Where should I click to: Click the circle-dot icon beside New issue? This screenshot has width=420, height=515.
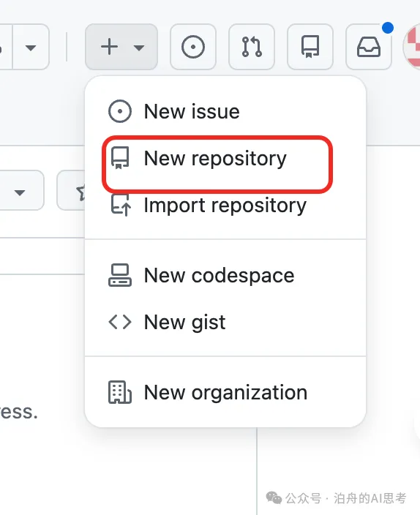tap(120, 111)
